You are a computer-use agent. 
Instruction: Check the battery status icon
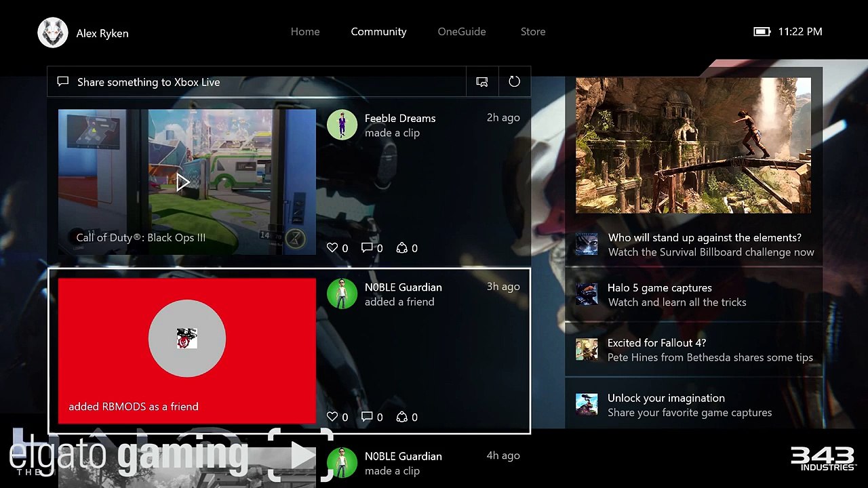[x=762, y=32]
